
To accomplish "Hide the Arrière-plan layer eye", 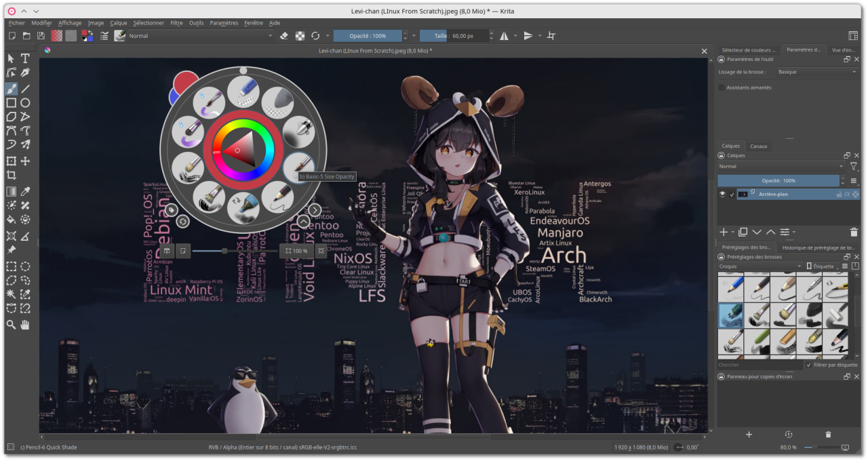I will point(723,195).
